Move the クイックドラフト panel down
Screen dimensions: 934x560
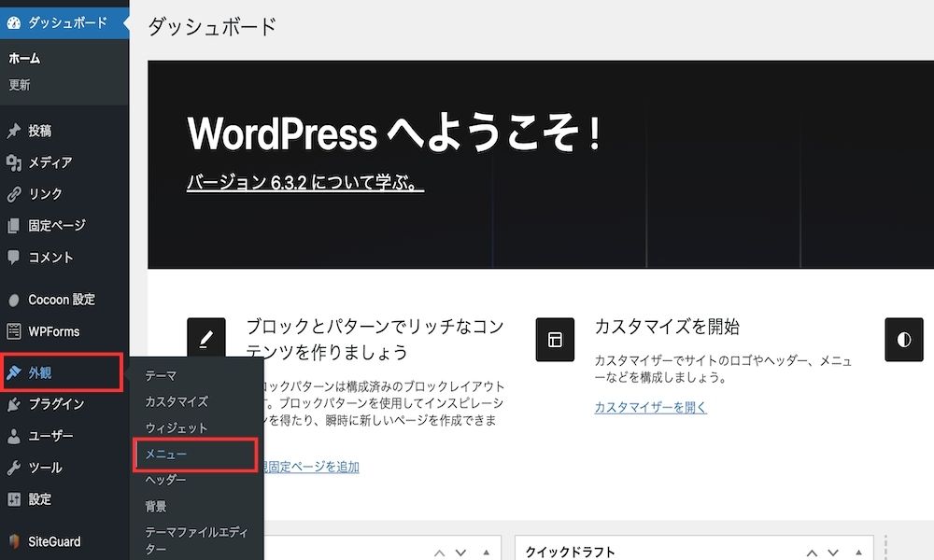tap(833, 553)
